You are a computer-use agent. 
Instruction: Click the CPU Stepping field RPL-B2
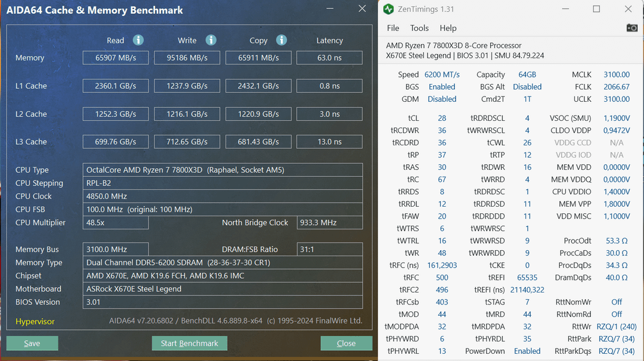click(x=222, y=183)
